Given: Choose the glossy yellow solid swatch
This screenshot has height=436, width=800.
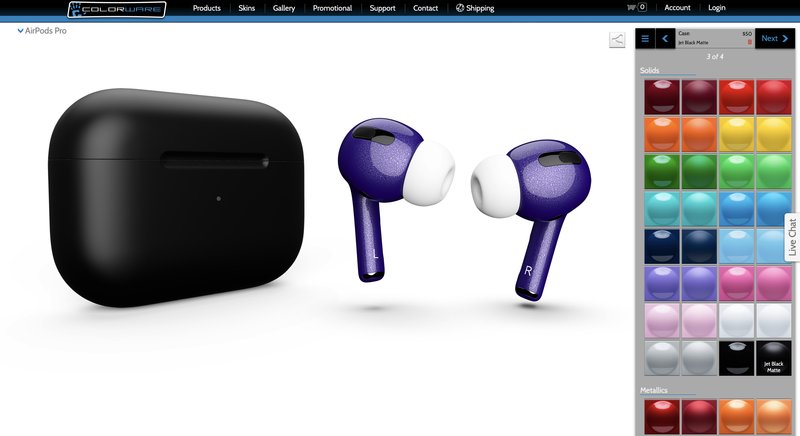Looking at the screenshot, I should point(736,135).
